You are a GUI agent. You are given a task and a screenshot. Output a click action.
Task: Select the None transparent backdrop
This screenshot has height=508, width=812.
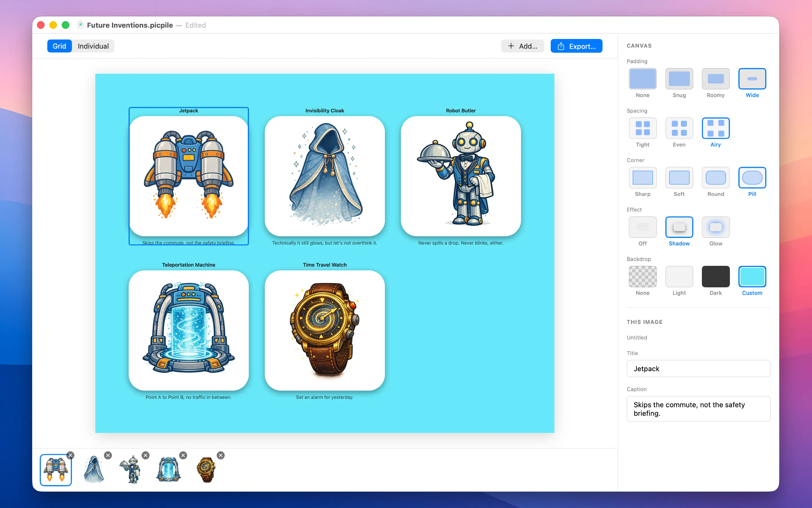click(x=642, y=276)
